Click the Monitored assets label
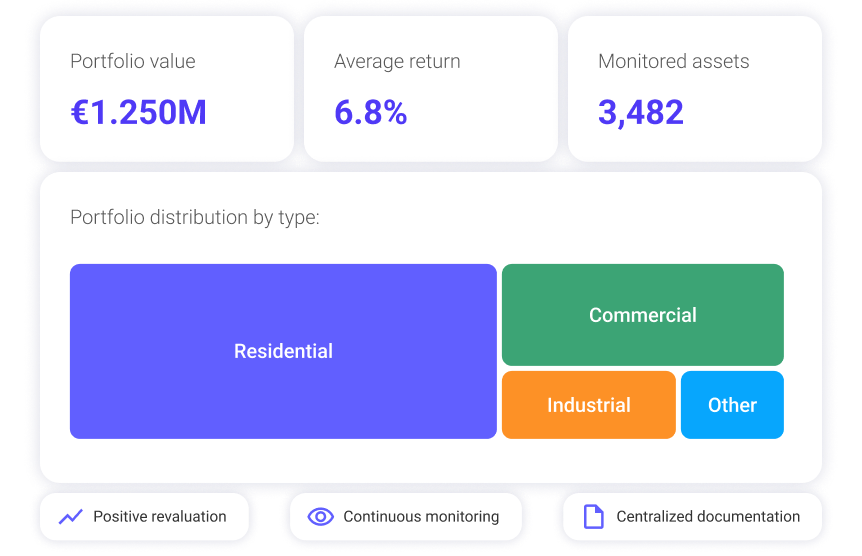This screenshot has height=556, width=862. click(674, 61)
